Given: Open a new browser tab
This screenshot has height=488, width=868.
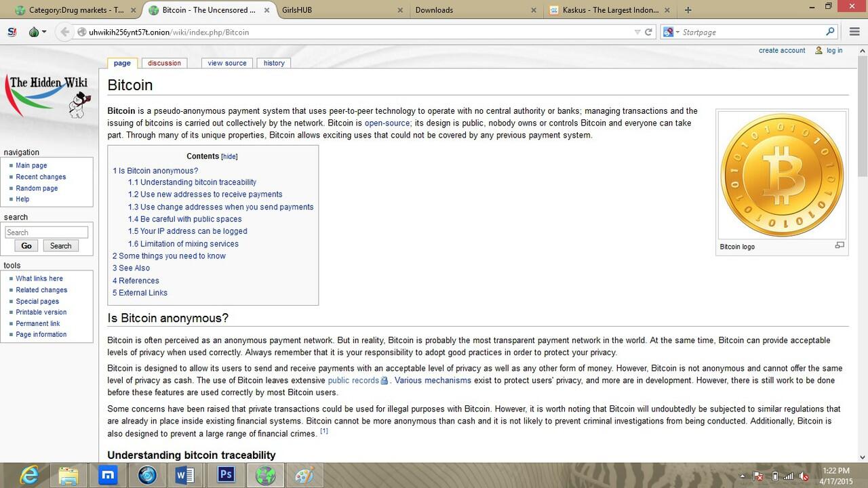Looking at the screenshot, I should point(688,10).
